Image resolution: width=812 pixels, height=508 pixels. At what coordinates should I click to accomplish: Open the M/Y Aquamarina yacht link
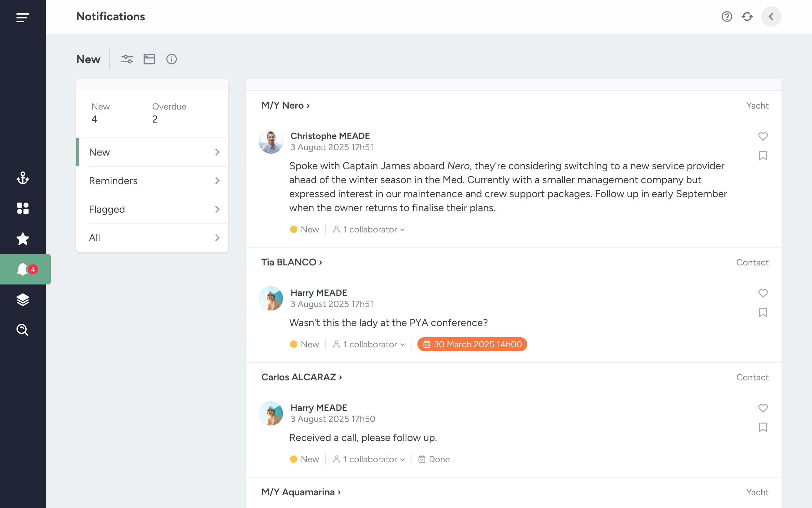pyautogui.click(x=301, y=492)
